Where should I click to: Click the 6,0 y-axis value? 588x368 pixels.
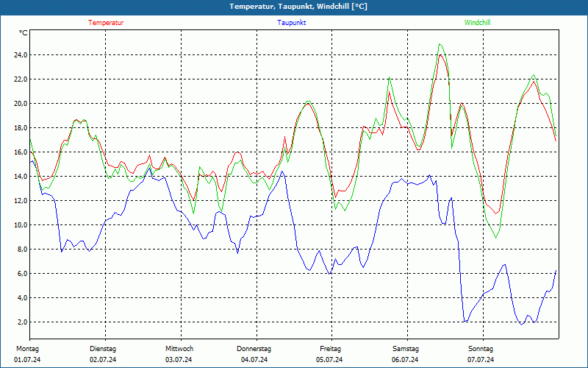click(x=22, y=273)
